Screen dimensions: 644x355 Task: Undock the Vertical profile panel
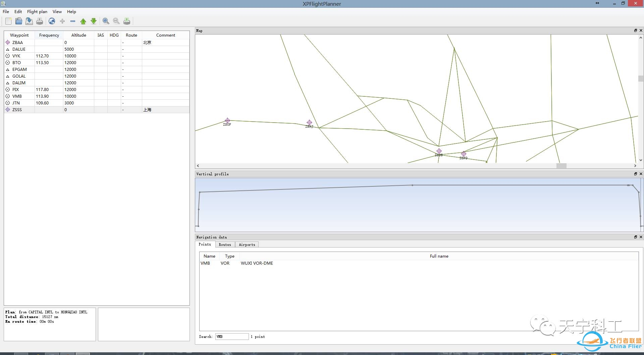point(635,174)
